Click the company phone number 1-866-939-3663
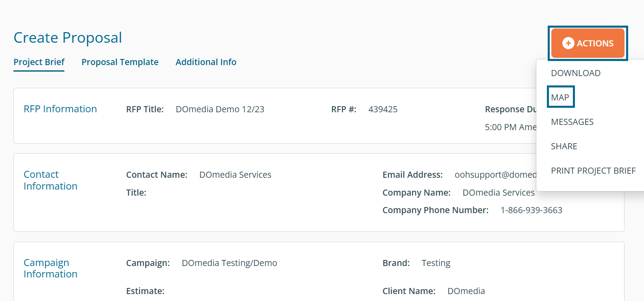This screenshot has height=301, width=644. click(531, 210)
